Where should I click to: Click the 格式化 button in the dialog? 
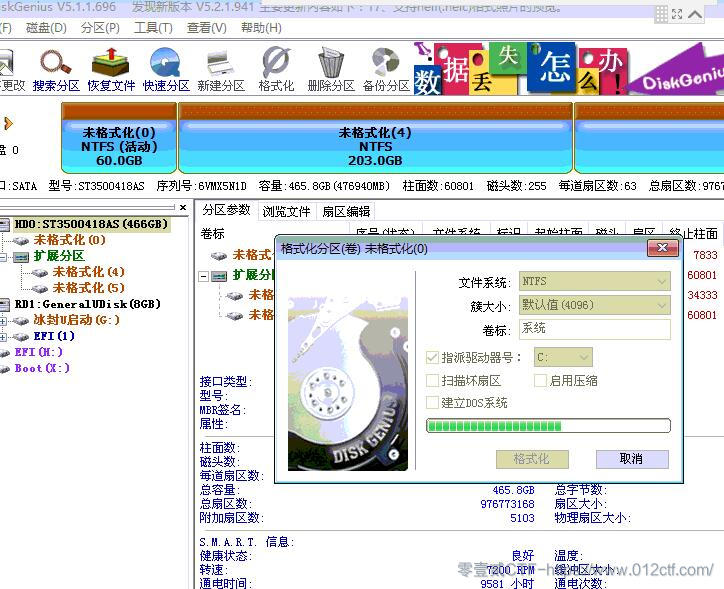[532, 459]
